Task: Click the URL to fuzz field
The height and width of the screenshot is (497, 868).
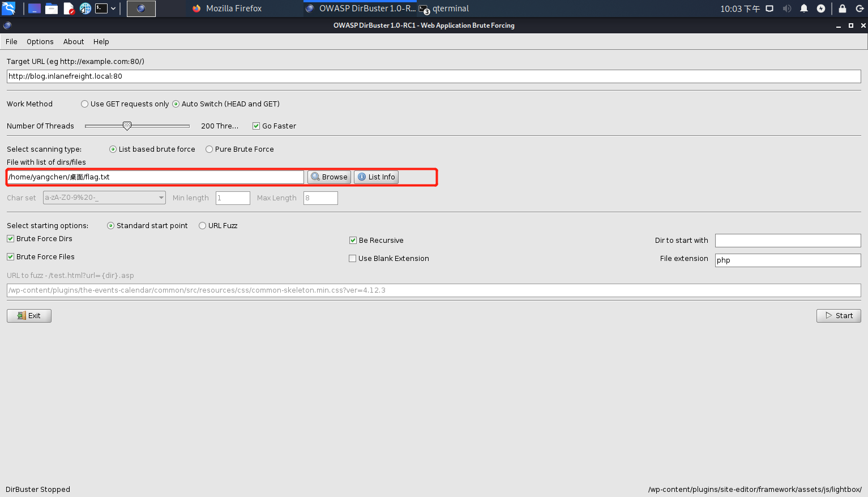Action: click(x=434, y=290)
